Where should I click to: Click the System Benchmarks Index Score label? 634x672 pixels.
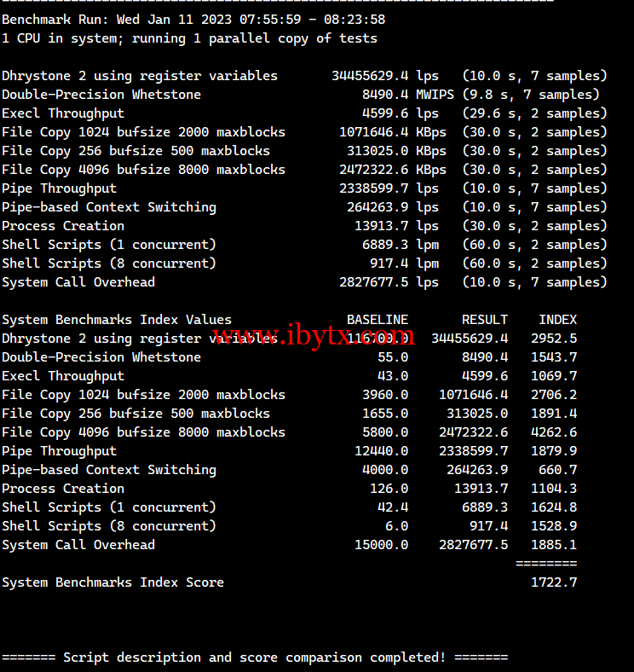pyautogui.click(x=112, y=582)
